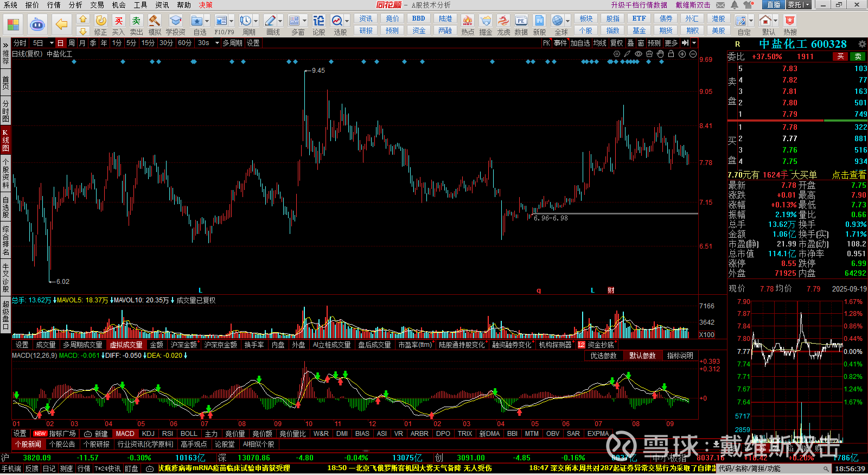Click the 卖出 sell icon
Viewport: 868px width, 475px height.
136,21
